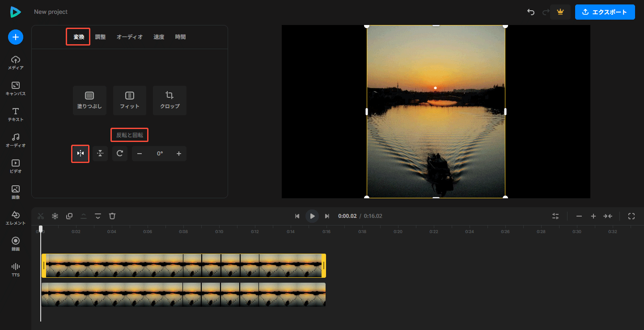Click the blue add media plus button
The height and width of the screenshot is (330, 644).
pos(16,37)
